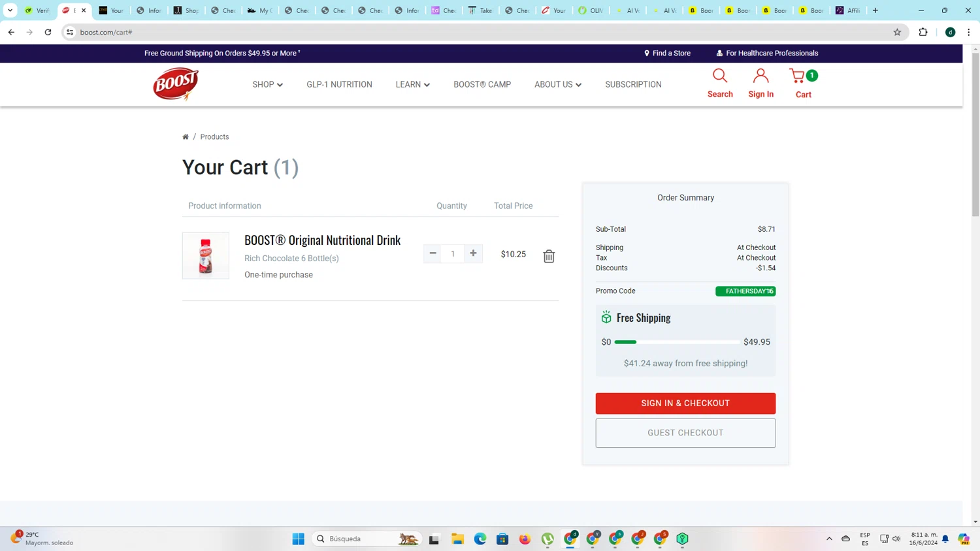Switch to the Take tab
Screen dimensions: 980x551
point(480,10)
